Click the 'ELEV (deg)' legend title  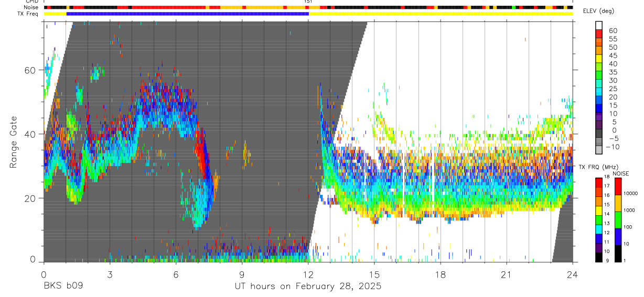click(598, 11)
